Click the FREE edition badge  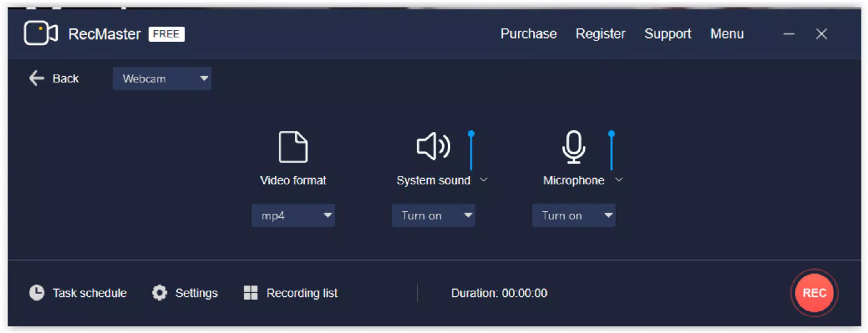coord(166,34)
